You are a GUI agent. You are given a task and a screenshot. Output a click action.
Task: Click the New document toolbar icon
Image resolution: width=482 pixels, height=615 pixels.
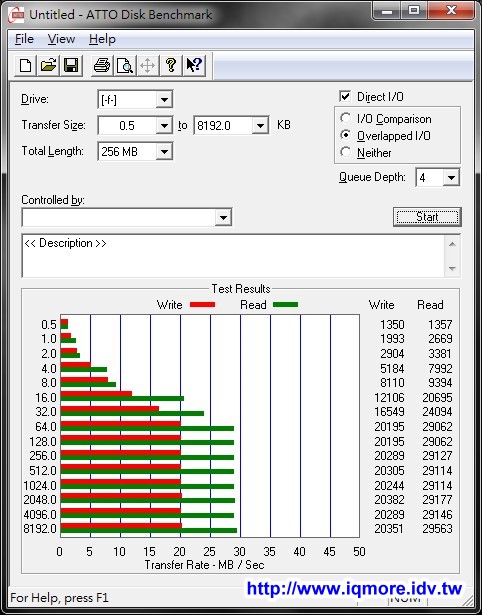coord(25,65)
